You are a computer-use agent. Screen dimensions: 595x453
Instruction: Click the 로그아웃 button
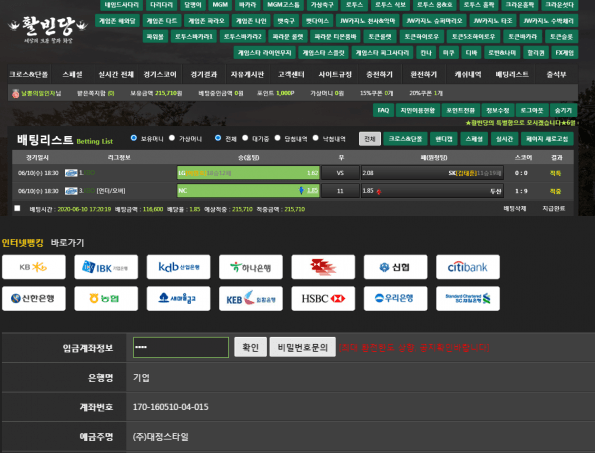(532, 110)
